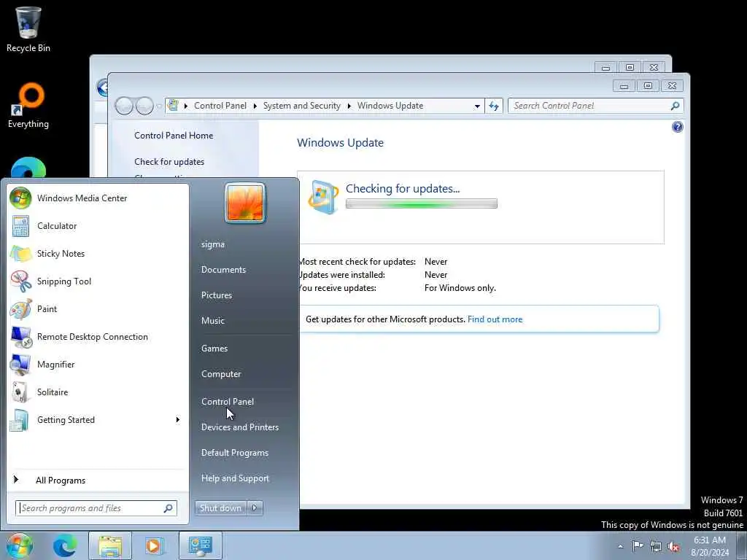The width and height of the screenshot is (747, 560).
Task: Open Getting Started in Start menu
Action: (x=98, y=420)
